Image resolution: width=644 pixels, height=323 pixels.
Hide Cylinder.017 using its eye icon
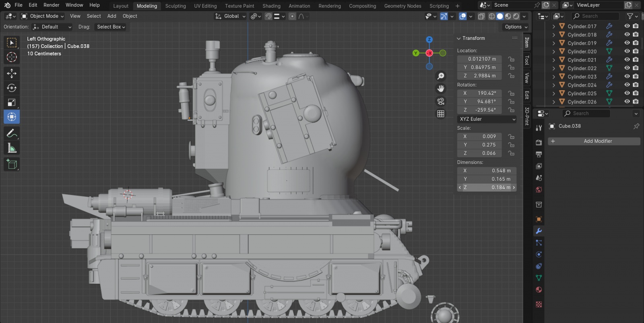point(627,26)
